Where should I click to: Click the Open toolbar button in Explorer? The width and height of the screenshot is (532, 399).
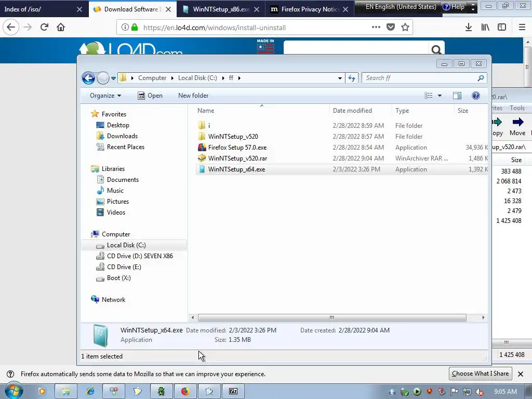pyautogui.click(x=150, y=96)
